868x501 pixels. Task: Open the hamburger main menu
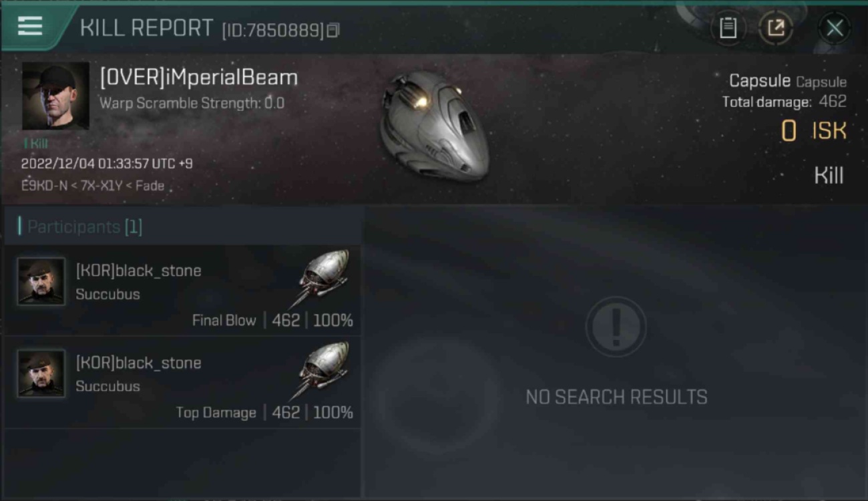click(30, 26)
